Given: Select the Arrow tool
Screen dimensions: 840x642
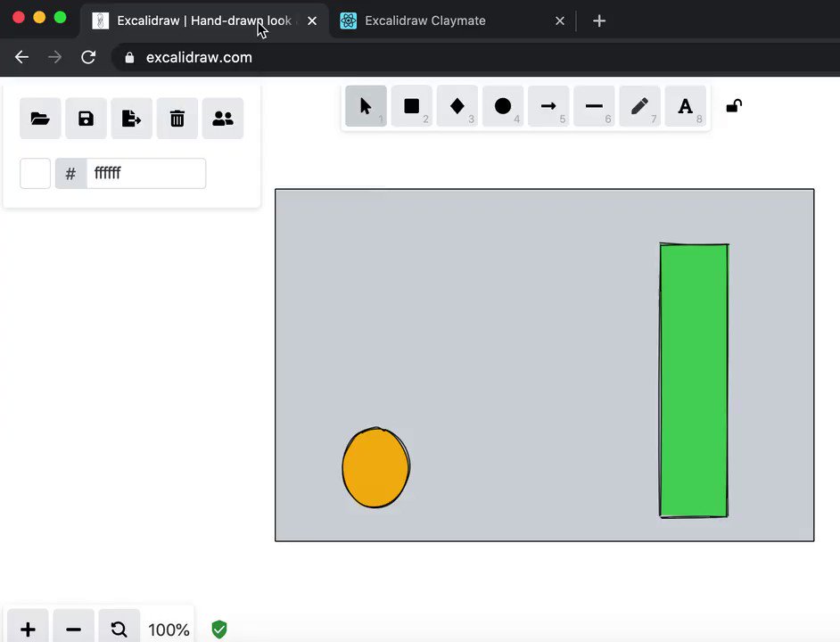Looking at the screenshot, I should click(548, 106).
